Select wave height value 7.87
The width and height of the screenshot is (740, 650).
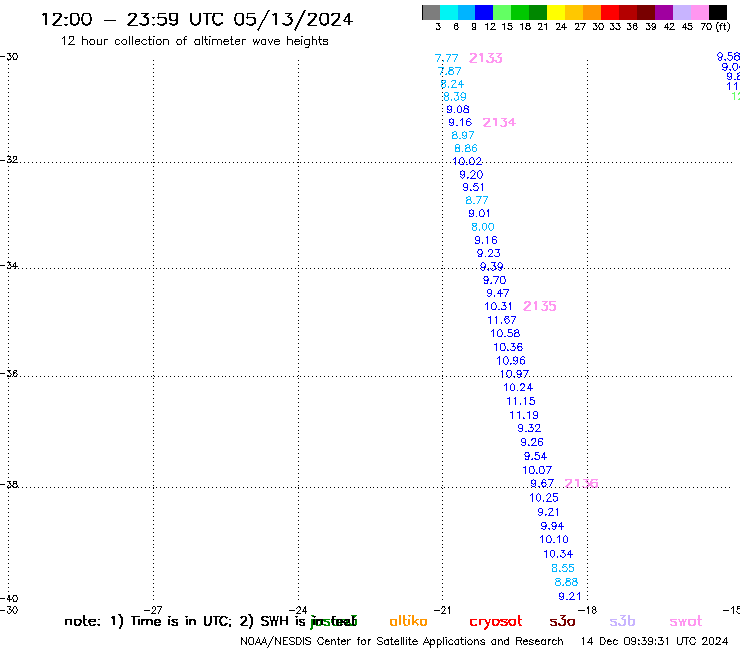pos(450,71)
